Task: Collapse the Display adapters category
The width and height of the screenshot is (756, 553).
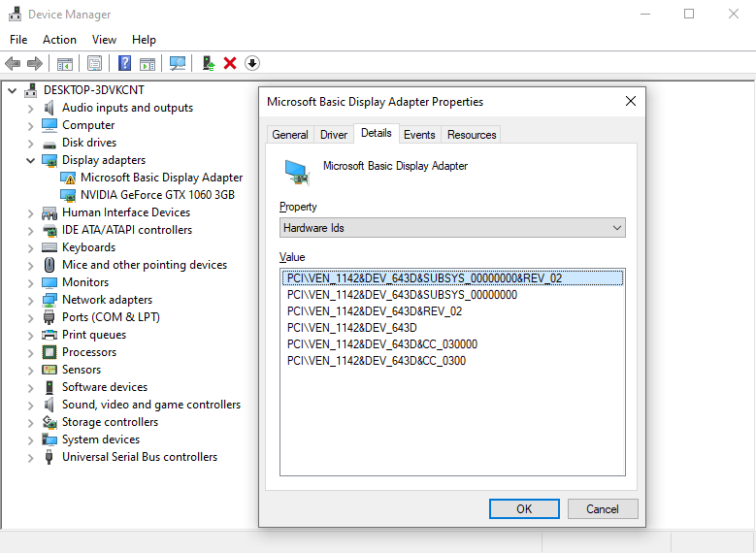Action: 30,160
